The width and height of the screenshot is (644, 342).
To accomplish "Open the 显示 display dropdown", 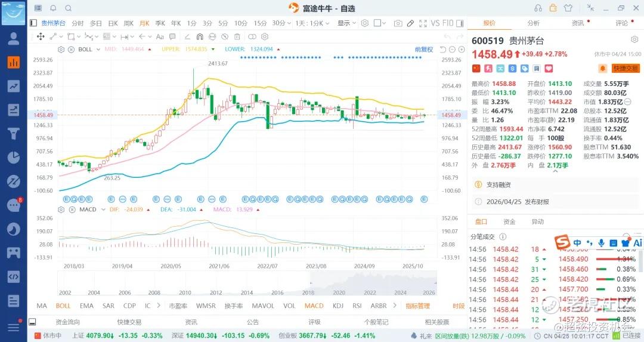I will (x=346, y=23).
